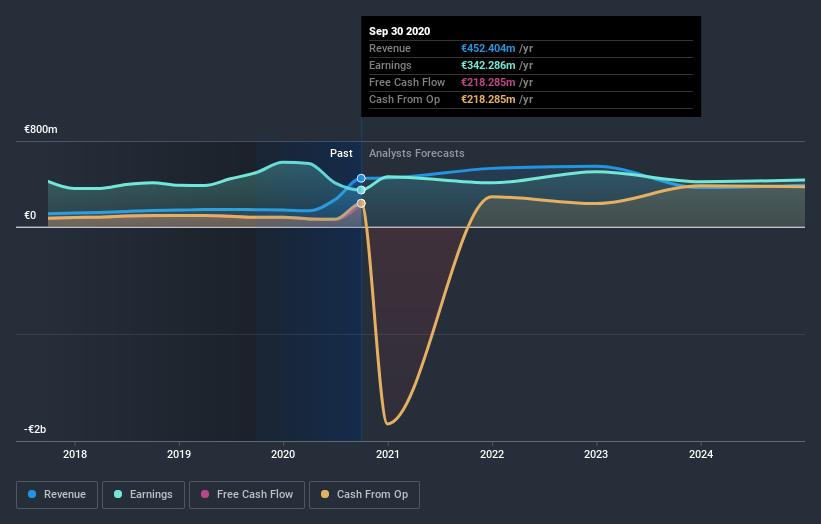Click the Free Cash Flow tooltip row label
Screen dimensions: 821x524
[407, 82]
